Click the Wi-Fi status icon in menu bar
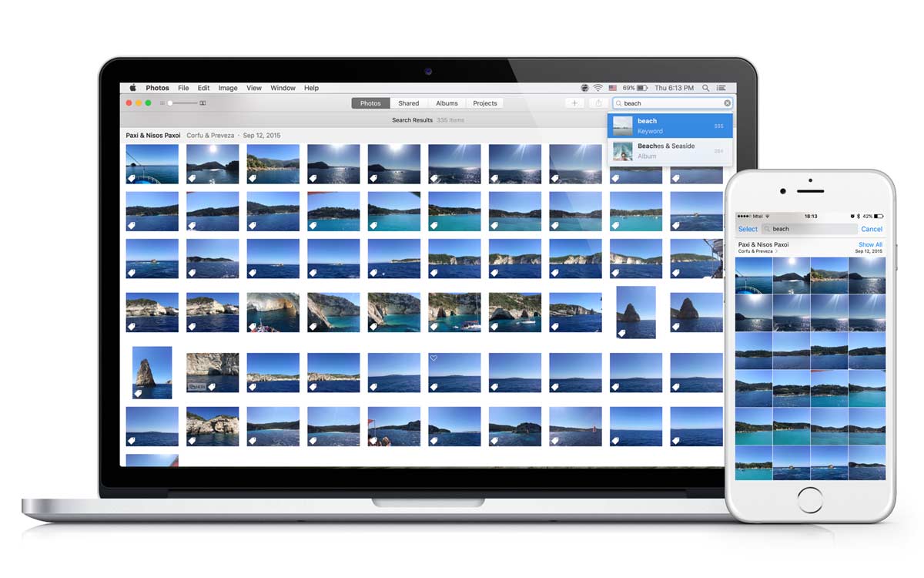The height and width of the screenshot is (578, 924). (x=598, y=88)
